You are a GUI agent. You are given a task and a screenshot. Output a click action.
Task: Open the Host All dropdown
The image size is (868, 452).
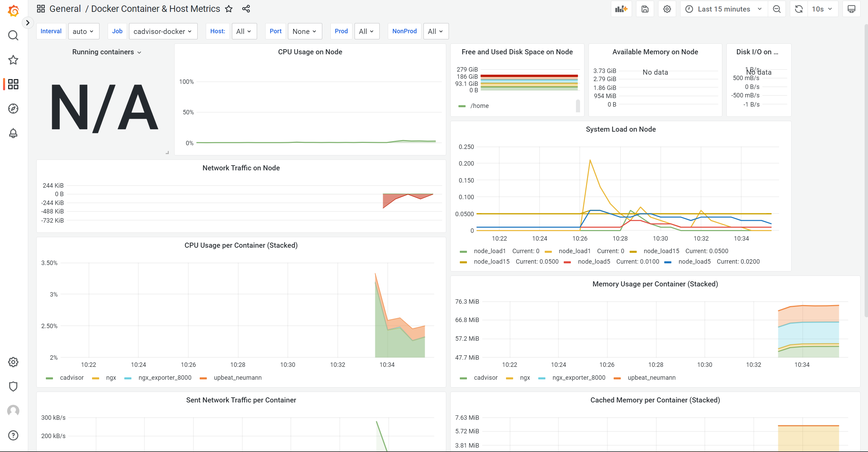click(244, 31)
